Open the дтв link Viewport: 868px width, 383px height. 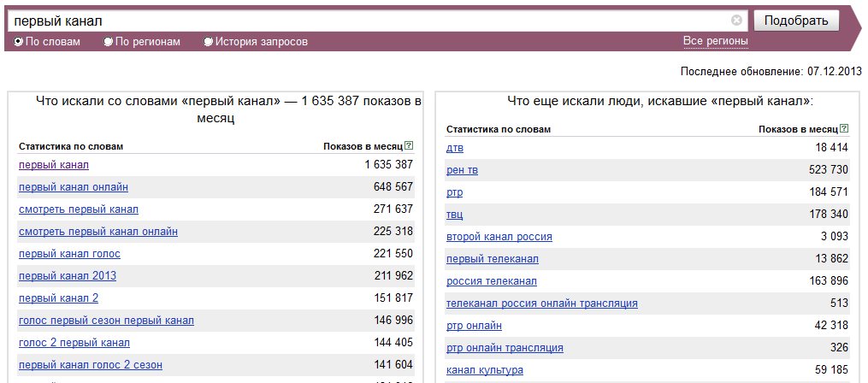455,148
